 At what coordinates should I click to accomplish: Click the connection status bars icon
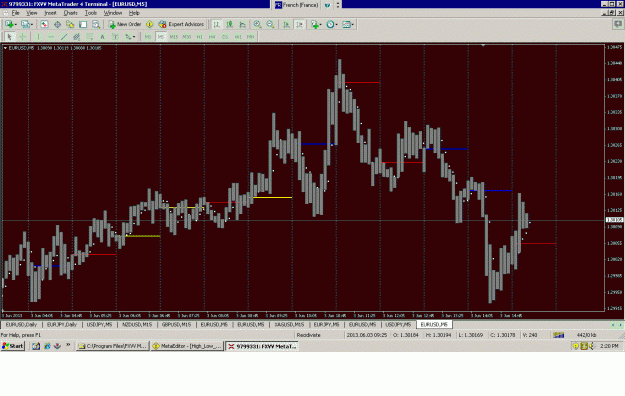(x=558, y=335)
